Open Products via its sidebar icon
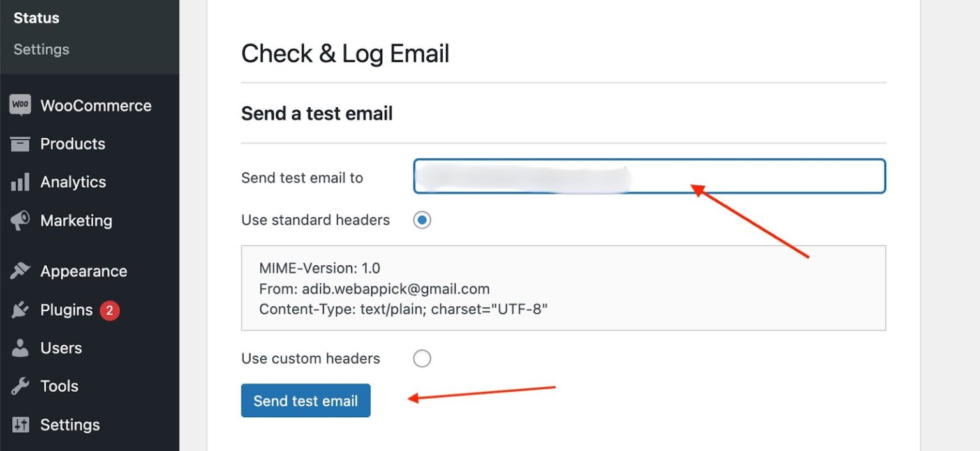The image size is (980, 451). pos(20,144)
